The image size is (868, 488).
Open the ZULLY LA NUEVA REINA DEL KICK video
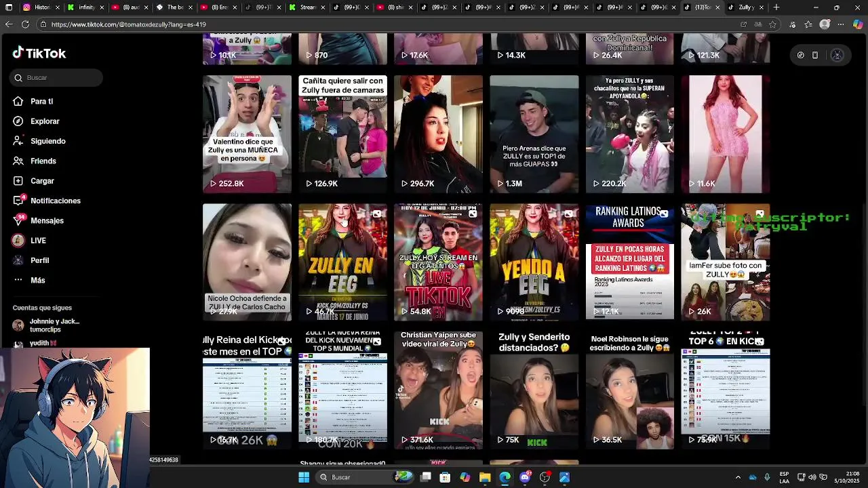coord(343,390)
